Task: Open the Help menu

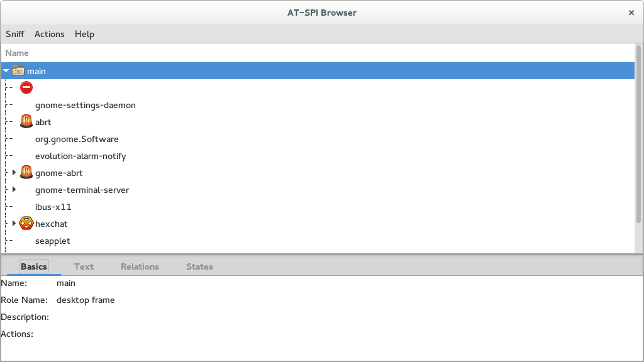Action: tap(85, 34)
